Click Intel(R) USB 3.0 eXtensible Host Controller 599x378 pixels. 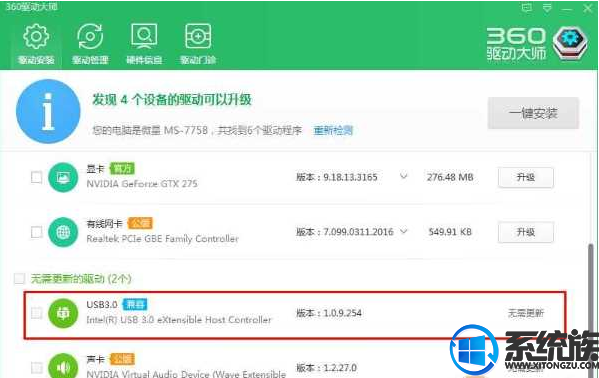pos(179,320)
